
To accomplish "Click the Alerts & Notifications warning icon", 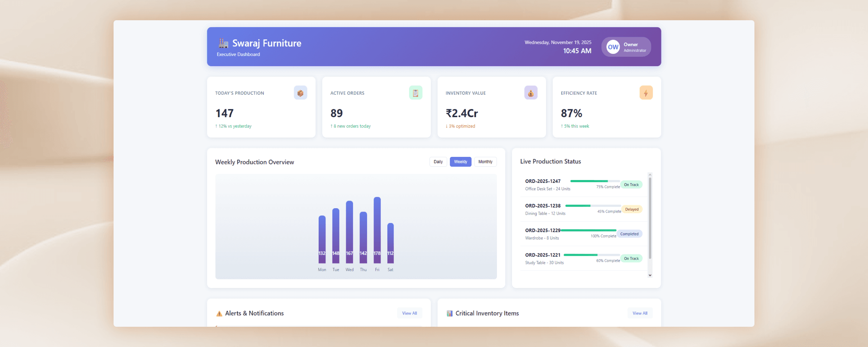I will 219,314.
